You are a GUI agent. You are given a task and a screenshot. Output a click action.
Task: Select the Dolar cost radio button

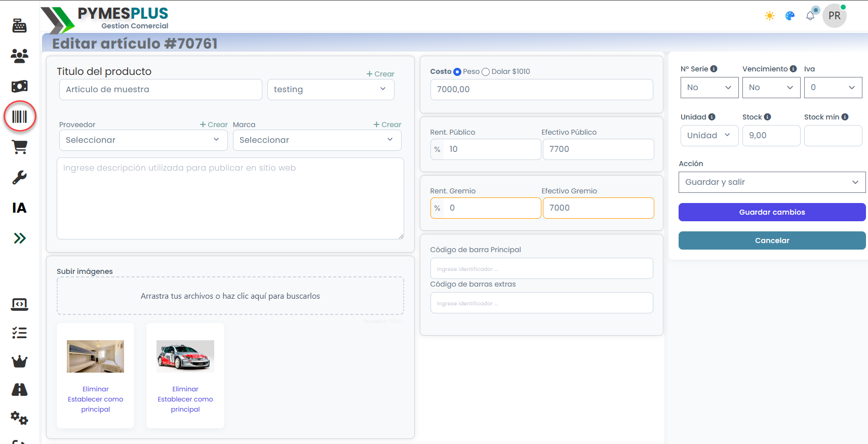click(x=486, y=72)
